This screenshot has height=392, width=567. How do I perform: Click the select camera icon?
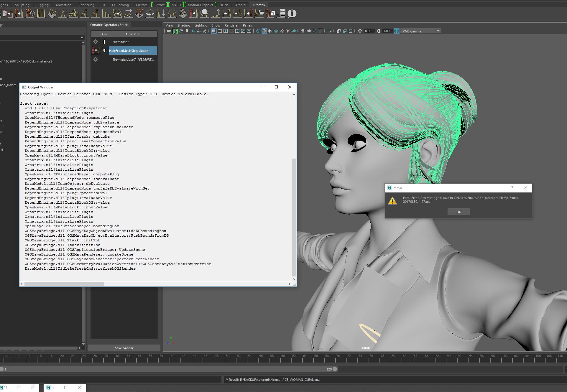(169, 31)
